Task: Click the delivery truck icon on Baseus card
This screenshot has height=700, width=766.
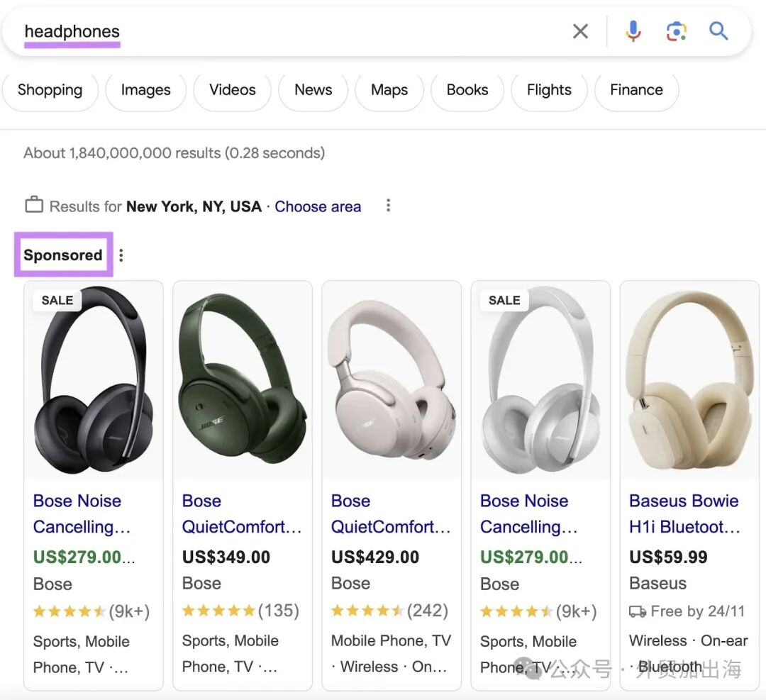Action: [638, 611]
